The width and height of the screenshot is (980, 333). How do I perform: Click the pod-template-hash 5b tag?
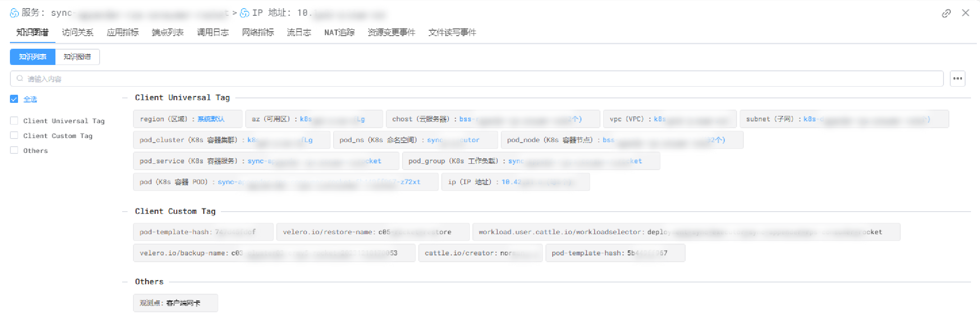pos(615,253)
